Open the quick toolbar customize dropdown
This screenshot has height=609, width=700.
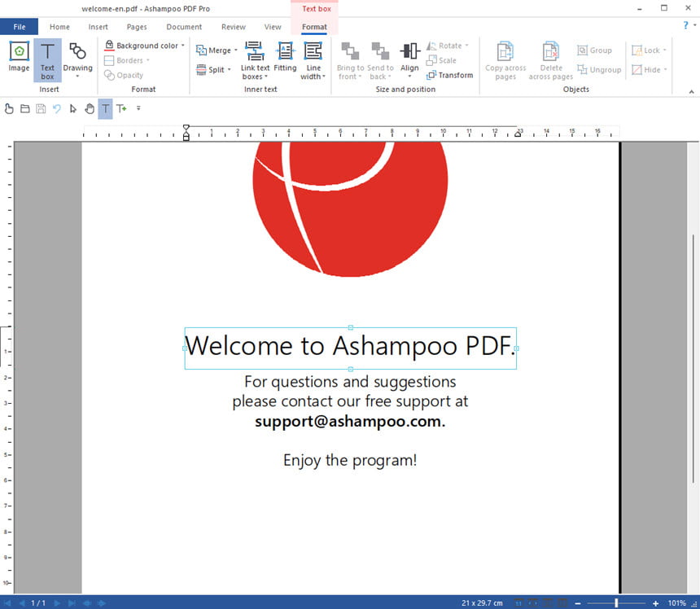point(138,108)
